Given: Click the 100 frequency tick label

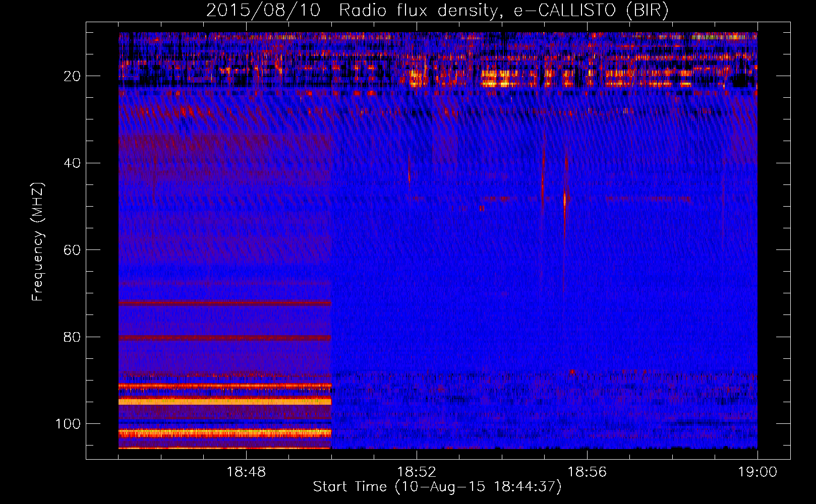Looking at the screenshot, I should point(68,424).
